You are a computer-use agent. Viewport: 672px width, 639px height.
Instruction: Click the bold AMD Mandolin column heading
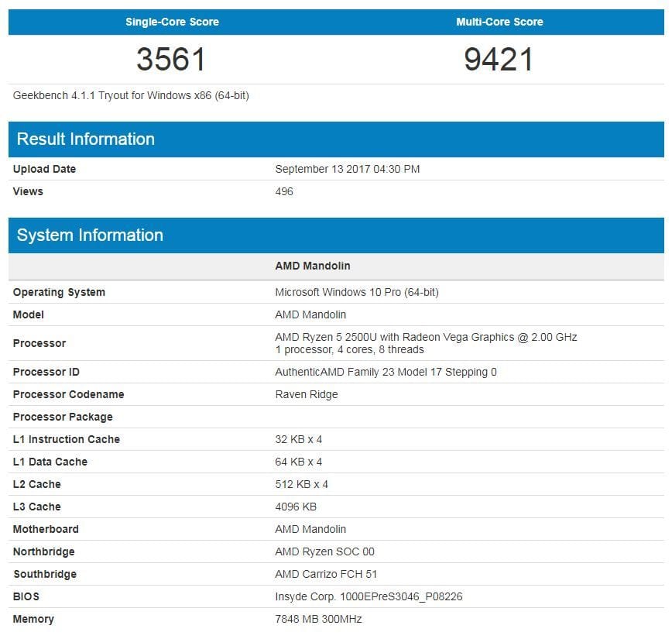[x=313, y=266]
